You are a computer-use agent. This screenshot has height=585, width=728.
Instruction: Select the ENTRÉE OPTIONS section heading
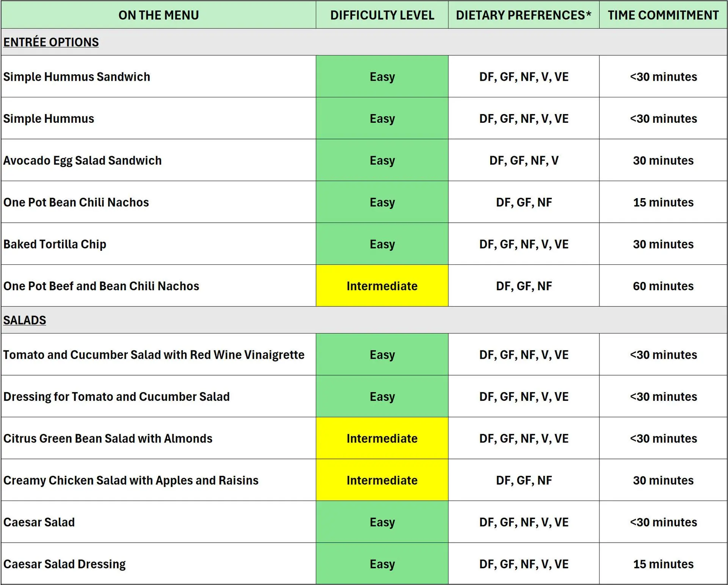pyautogui.click(x=51, y=42)
